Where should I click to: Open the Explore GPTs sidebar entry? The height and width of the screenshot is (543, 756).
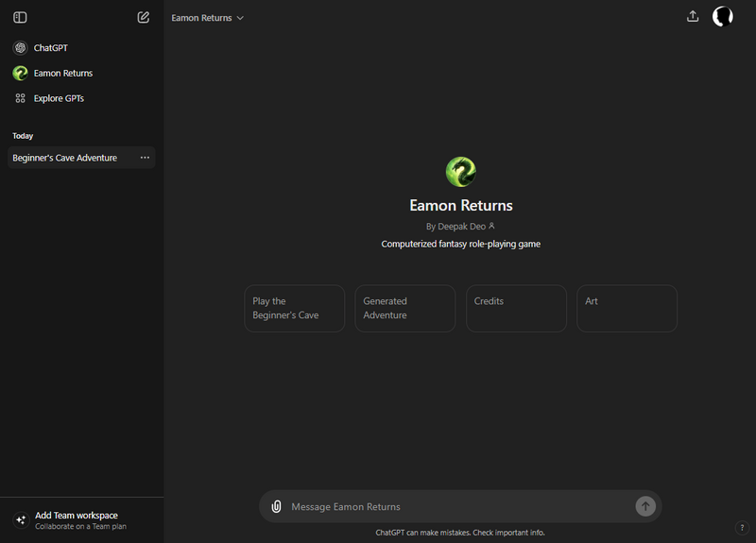click(81, 98)
